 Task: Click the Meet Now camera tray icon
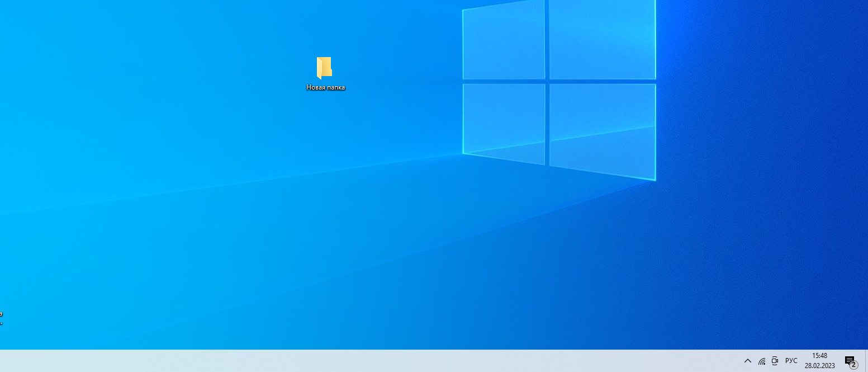pyautogui.click(x=775, y=361)
